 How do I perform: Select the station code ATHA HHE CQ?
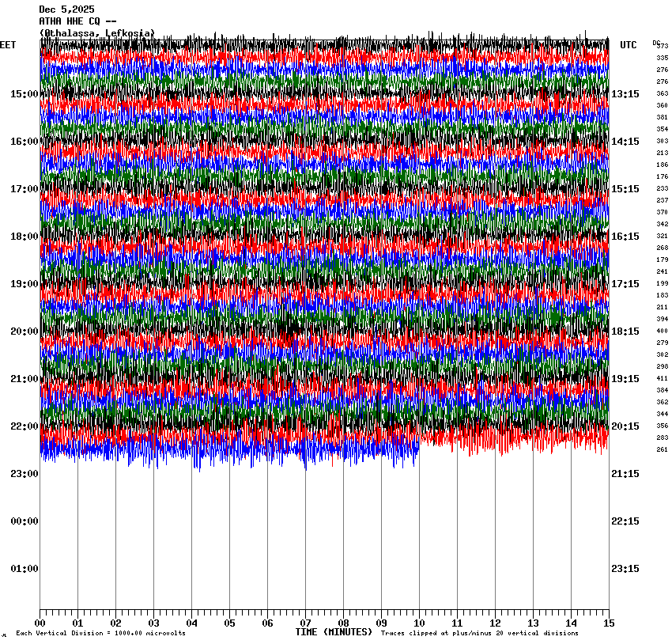[77, 21]
